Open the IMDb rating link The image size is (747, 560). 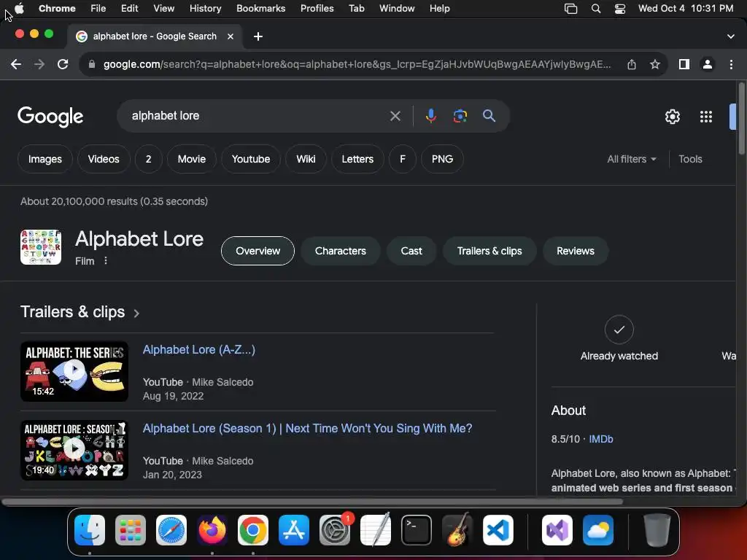(x=601, y=439)
